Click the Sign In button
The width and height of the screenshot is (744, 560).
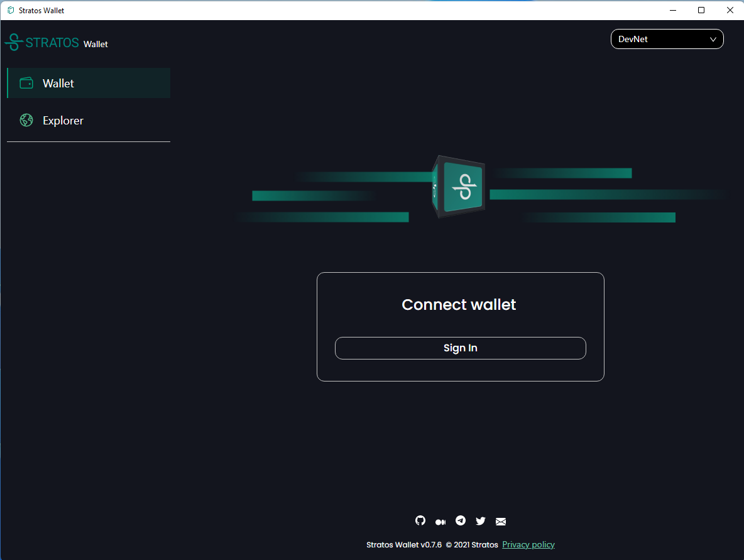point(460,348)
